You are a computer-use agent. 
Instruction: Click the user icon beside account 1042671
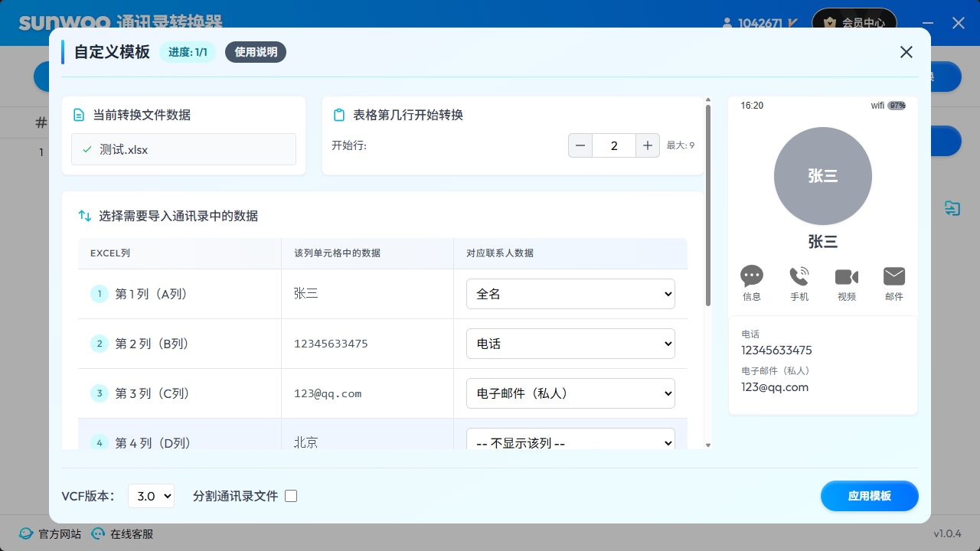click(x=726, y=23)
